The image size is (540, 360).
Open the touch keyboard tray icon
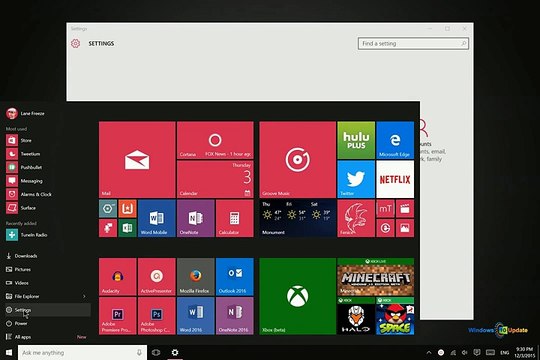point(490,352)
